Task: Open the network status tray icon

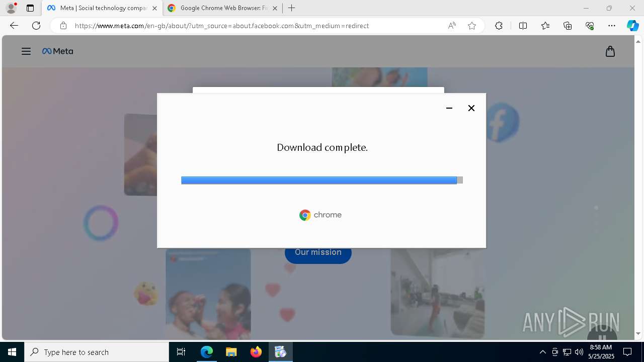Action: (x=567, y=352)
